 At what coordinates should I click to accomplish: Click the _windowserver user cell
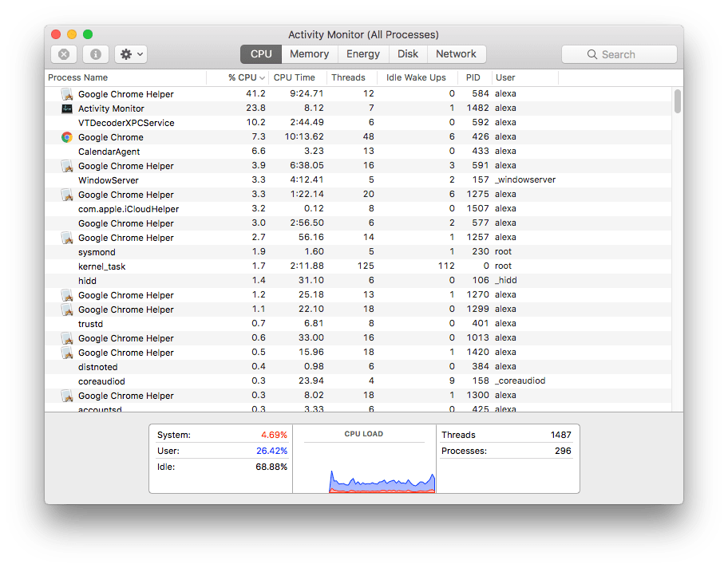(x=525, y=180)
